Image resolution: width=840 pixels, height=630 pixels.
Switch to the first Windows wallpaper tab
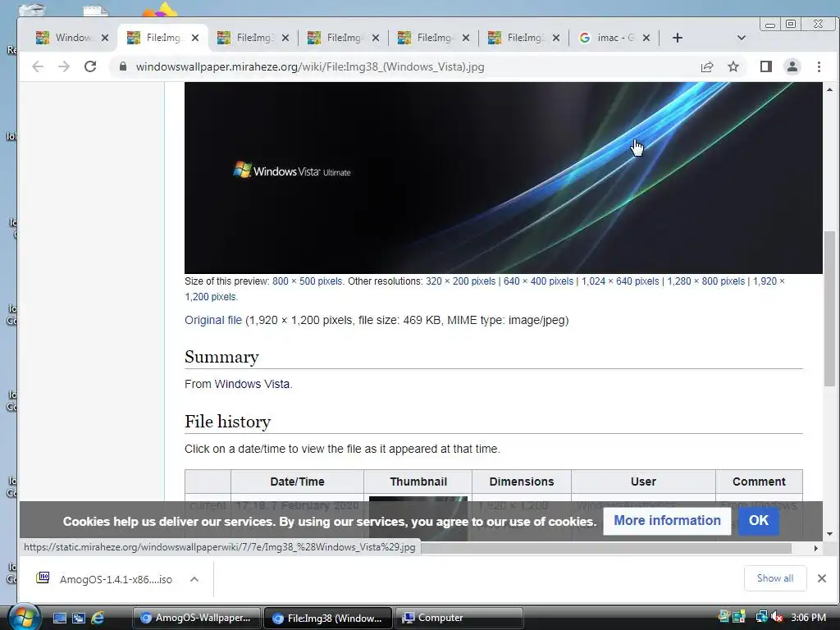(x=66, y=38)
